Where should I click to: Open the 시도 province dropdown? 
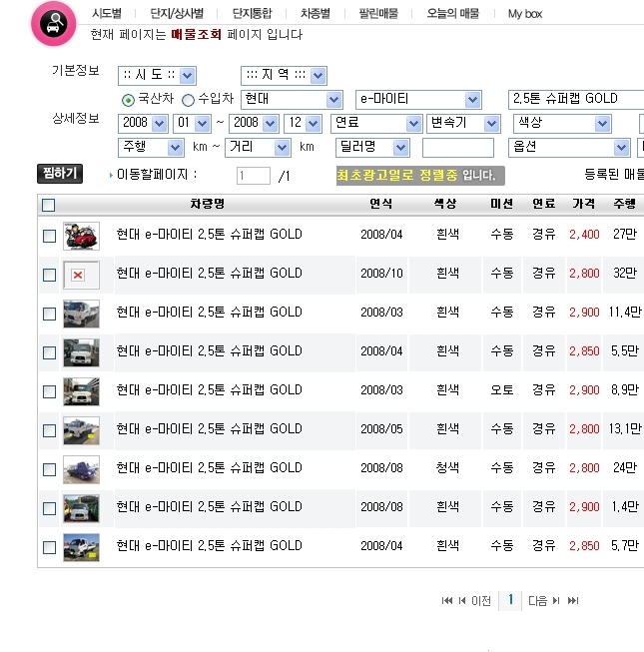157,76
